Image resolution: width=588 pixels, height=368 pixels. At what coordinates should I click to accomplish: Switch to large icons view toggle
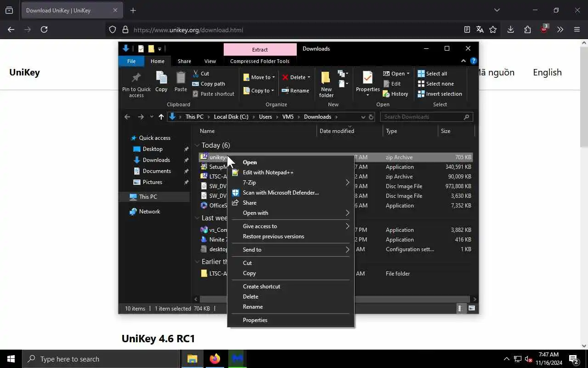472,309
